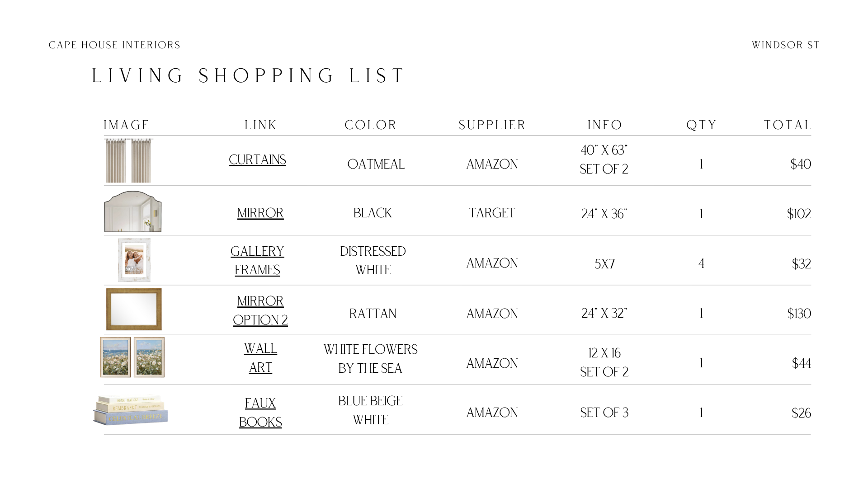Click the rattan mirror product image
The height and width of the screenshot is (488, 868).
point(134,310)
